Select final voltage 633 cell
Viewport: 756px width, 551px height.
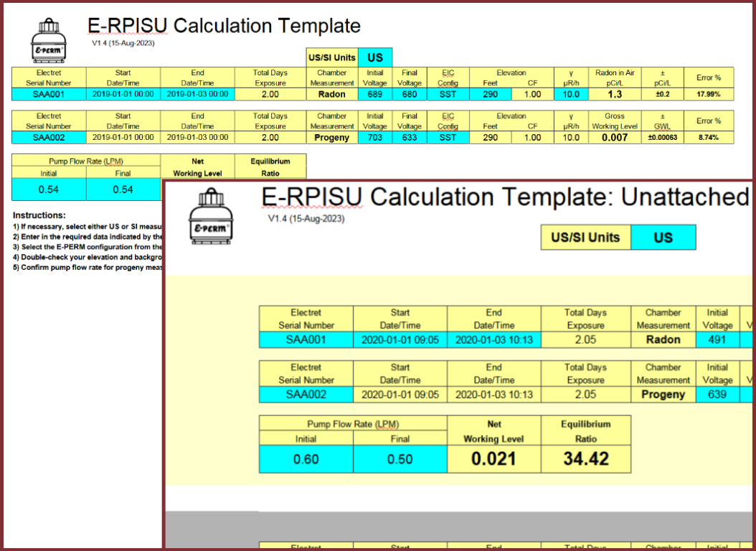(x=410, y=137)
